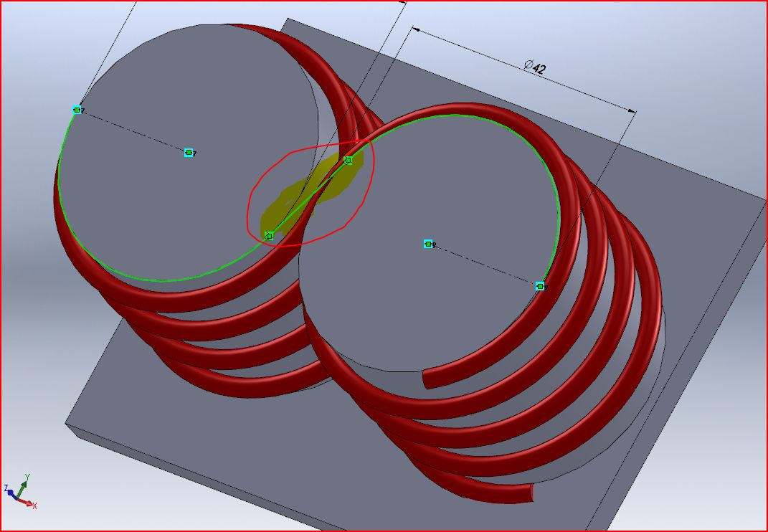Viewport: 768px width, 532px height.
Task: Select the dashed centerline in the left circle
Action: [133, 131]
